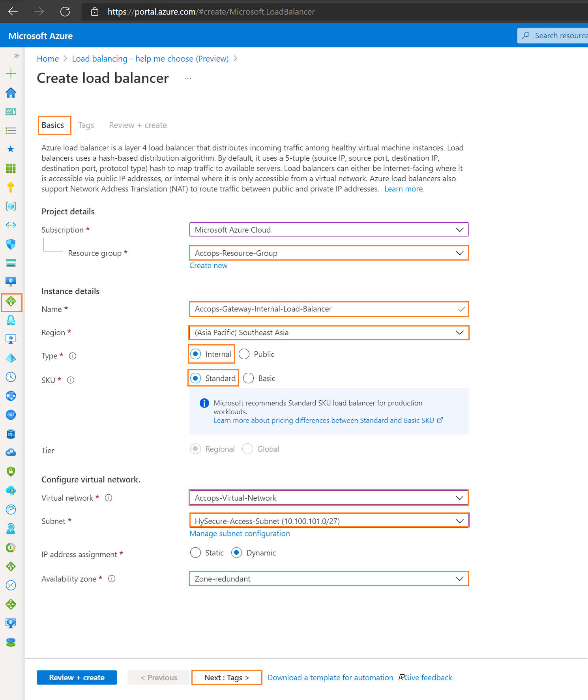The width and height of the screenshot is (588, 700).
Task: Click the info icon next to Availability zone
Action: coord(112,579)
